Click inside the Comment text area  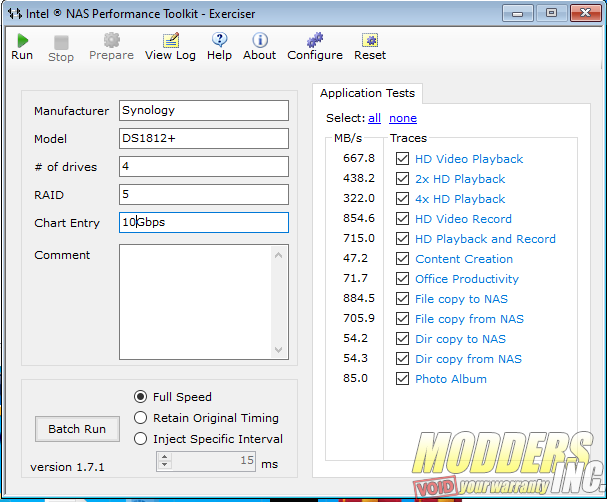[195, 302]
